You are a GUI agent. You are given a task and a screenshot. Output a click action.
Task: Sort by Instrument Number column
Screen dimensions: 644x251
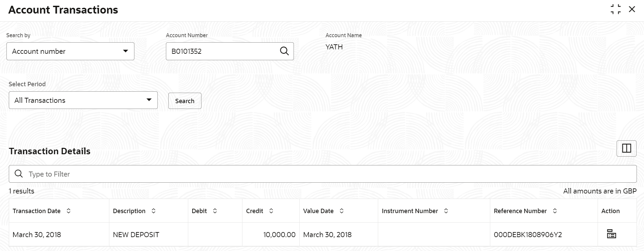click(446, 211)
